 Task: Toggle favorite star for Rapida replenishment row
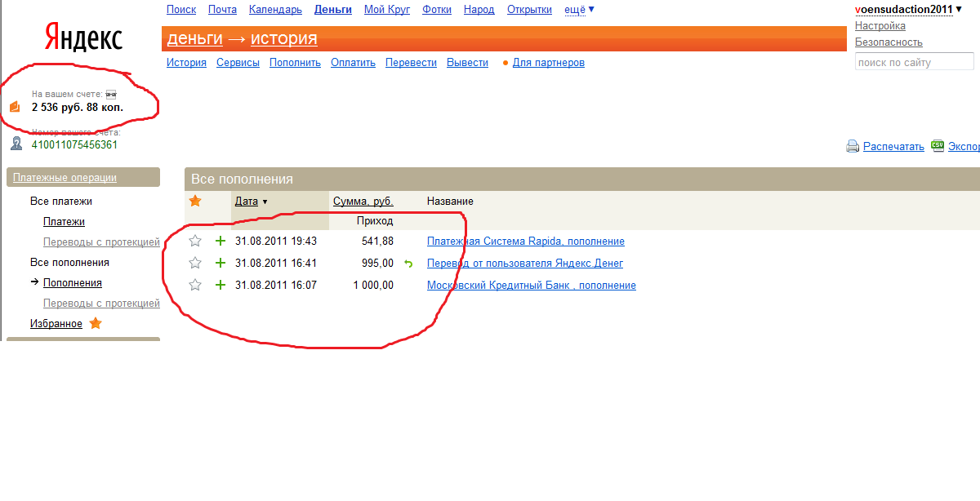coord(195,242)
